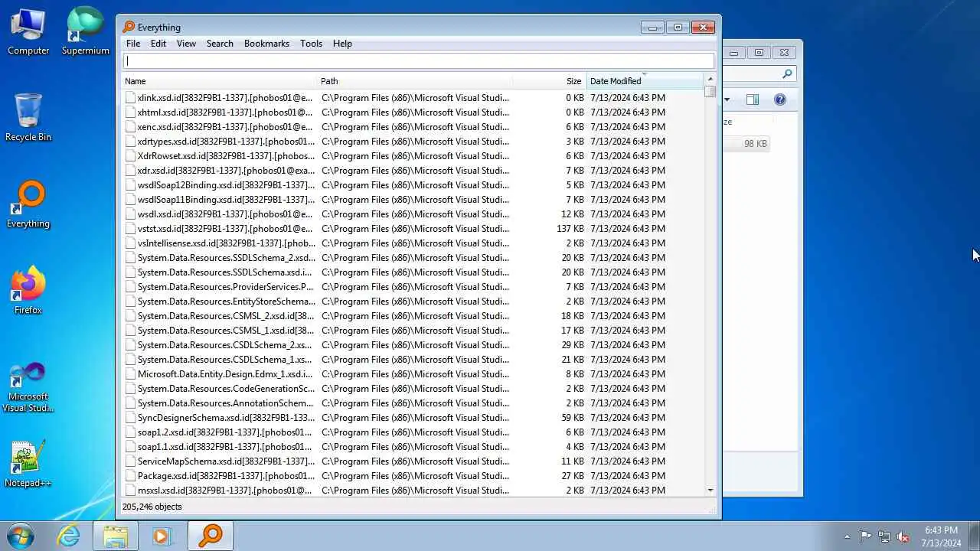The image size is (980, 551).
Task: Select soap1.2.xsd file row
Action: point(413,432)
